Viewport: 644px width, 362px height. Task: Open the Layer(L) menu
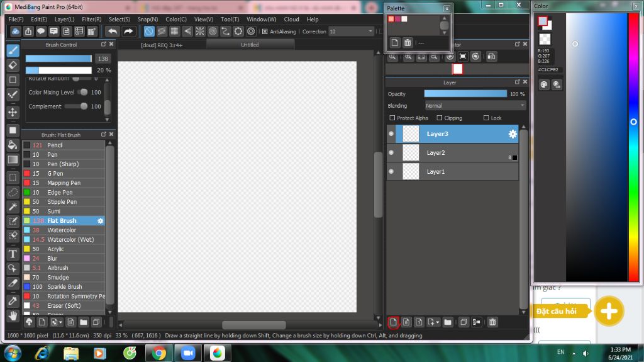[65, 20]
